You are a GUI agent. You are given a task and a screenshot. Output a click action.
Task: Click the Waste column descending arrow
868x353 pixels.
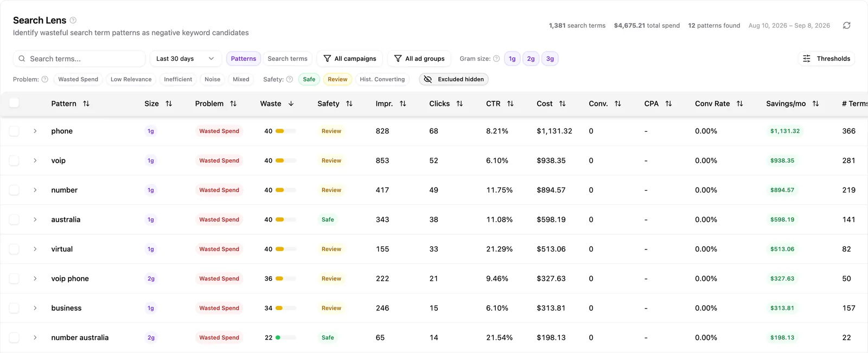click(x=291, y=104)
